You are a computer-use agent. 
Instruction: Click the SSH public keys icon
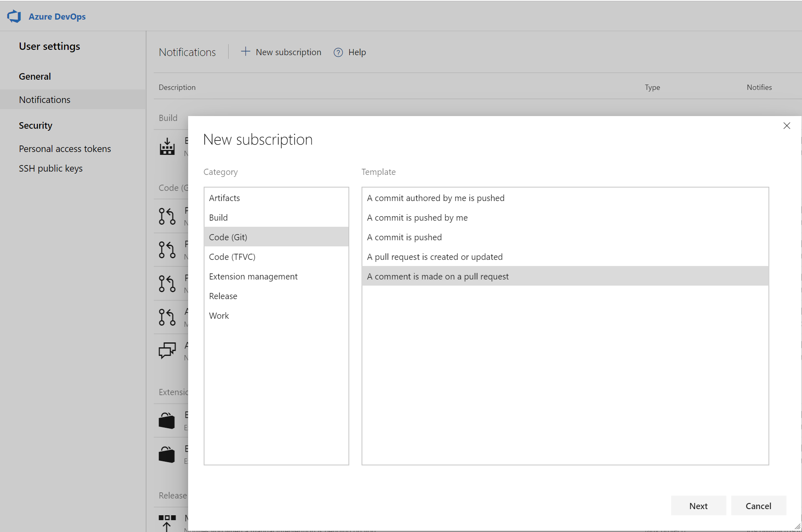pyautogui.click(x=51, y=168)
